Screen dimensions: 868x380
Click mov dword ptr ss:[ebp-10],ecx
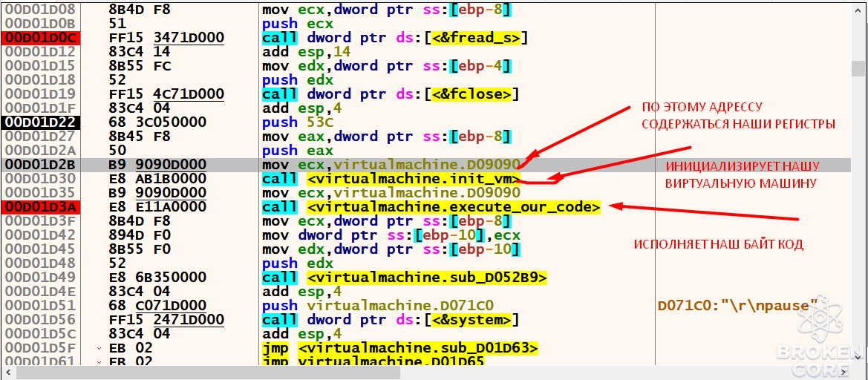pos(391,235)
